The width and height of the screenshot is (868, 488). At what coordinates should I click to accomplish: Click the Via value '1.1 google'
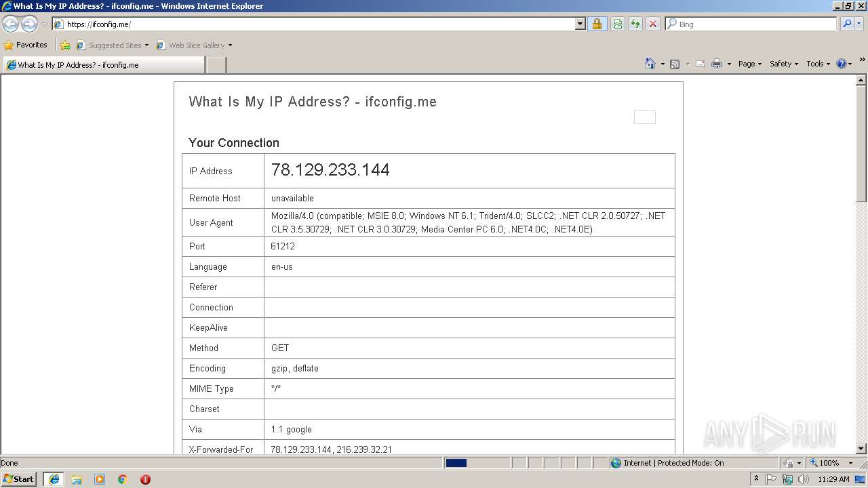(292, 429)
